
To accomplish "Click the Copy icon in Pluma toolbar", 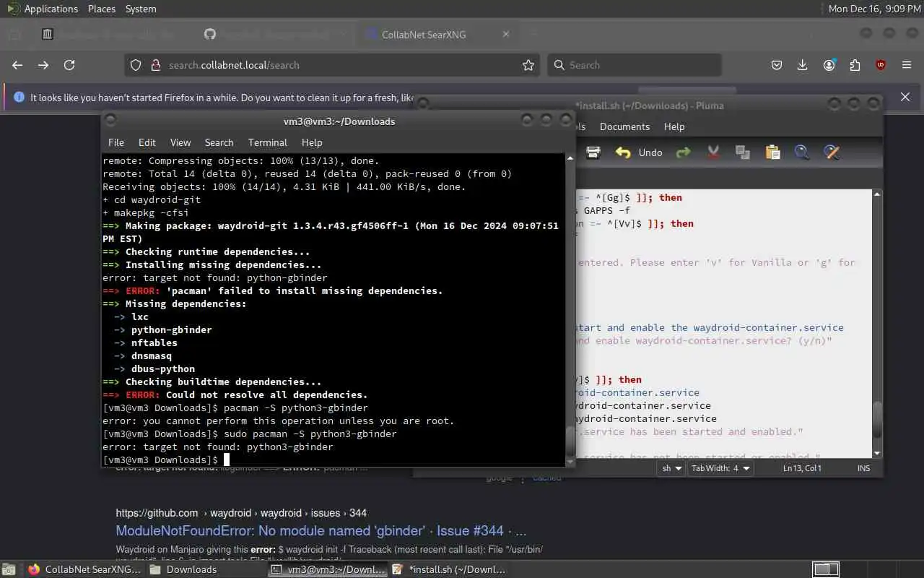I will [742, 152].
